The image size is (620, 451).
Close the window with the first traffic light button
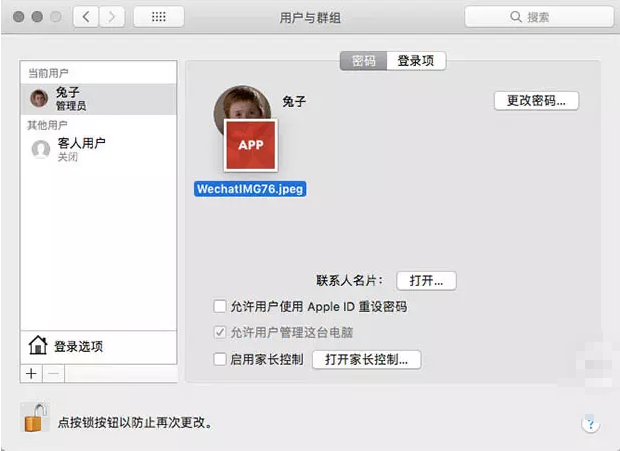coord(19,17)
